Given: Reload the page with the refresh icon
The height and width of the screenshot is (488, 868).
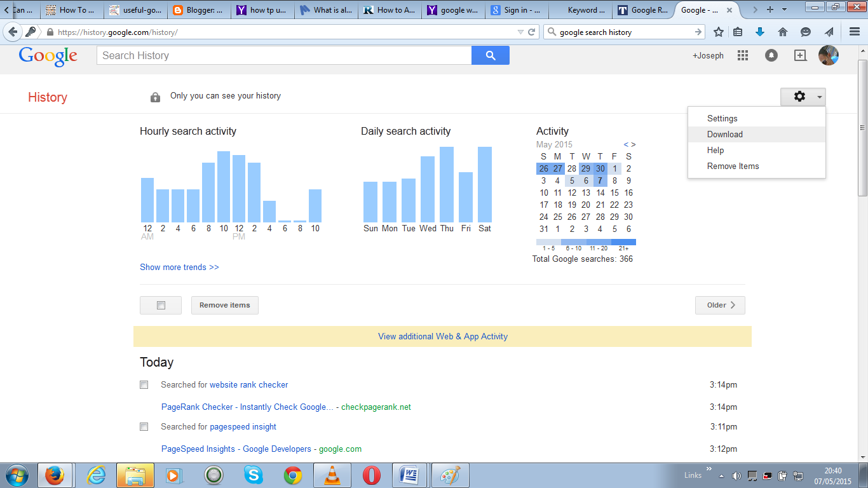Looking at the screenshot, I should pyautogui.click(x=532, y=32).
